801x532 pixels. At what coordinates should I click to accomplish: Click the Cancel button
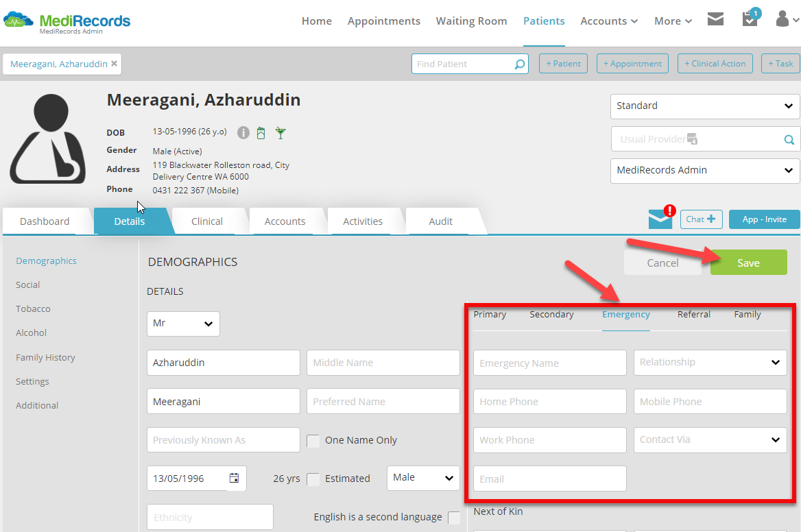coord(662,263)
